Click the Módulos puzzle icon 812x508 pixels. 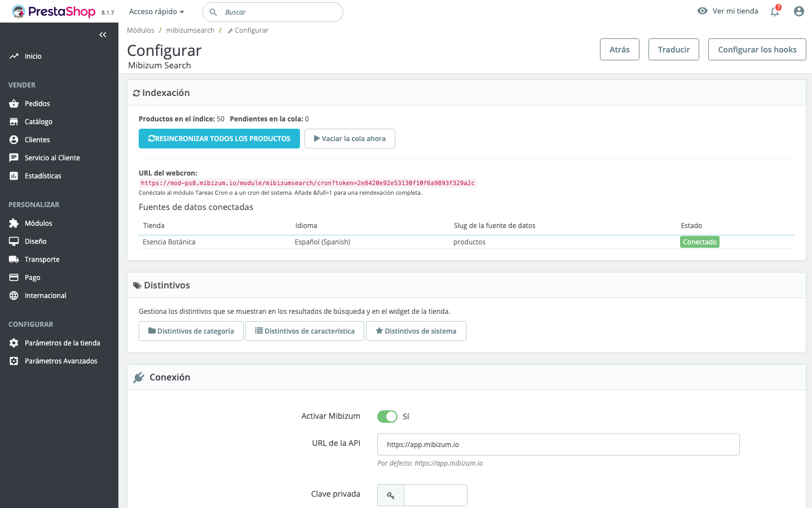coord(14,224)
